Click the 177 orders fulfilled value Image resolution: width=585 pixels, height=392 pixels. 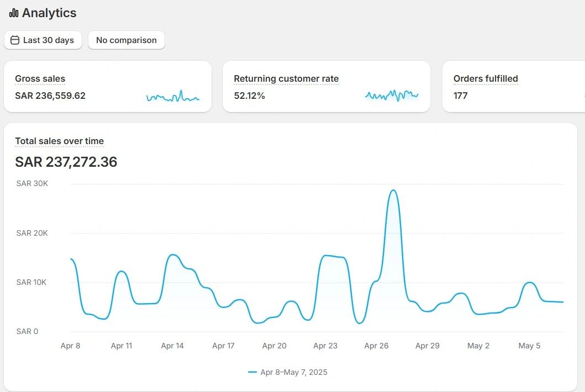[x=460, y=96]
